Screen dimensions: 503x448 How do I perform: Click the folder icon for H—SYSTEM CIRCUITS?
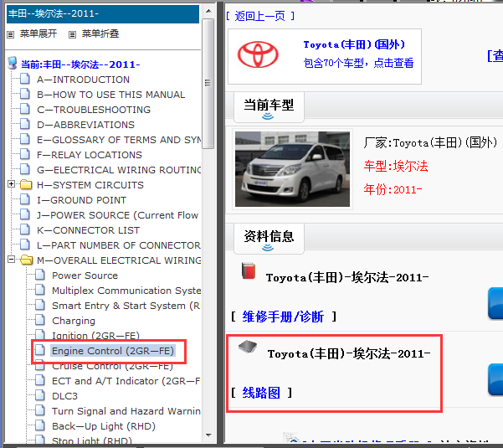[x=25, y=185]
